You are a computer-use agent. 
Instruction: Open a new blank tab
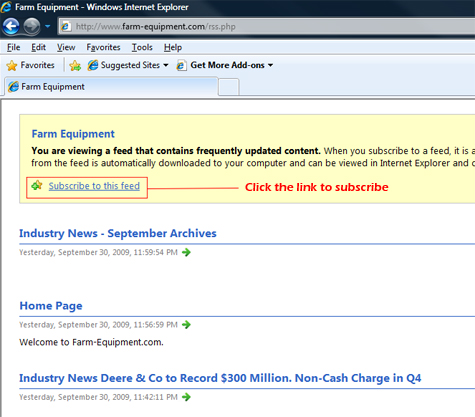click(x=229, y=87)
